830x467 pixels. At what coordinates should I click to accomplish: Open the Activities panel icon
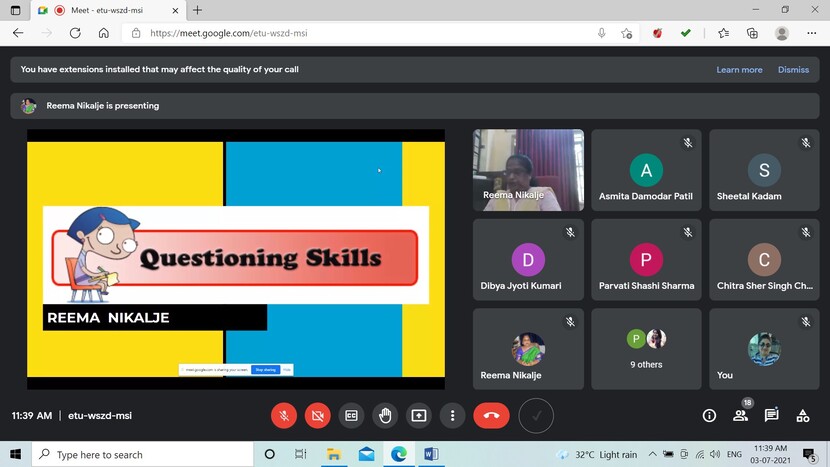802,415
